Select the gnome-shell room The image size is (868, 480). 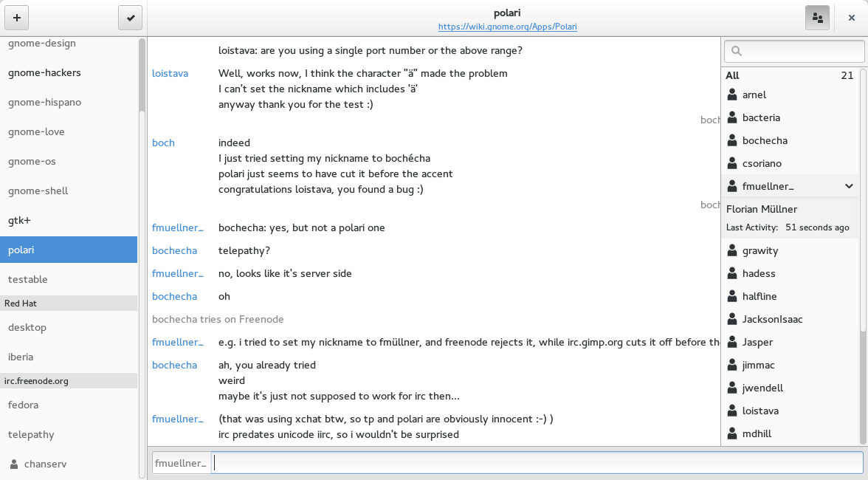coord(69,191)
